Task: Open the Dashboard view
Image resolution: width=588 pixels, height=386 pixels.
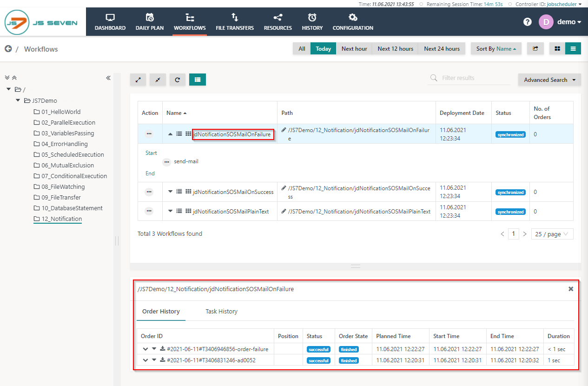Action: [110, 22]
